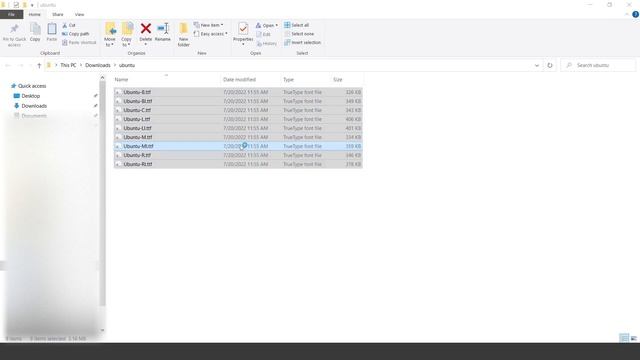The width and height of the screenshot is (640, 360).
Task: Select file Ubuntu-L.ttf
Action: coord(238,119)
